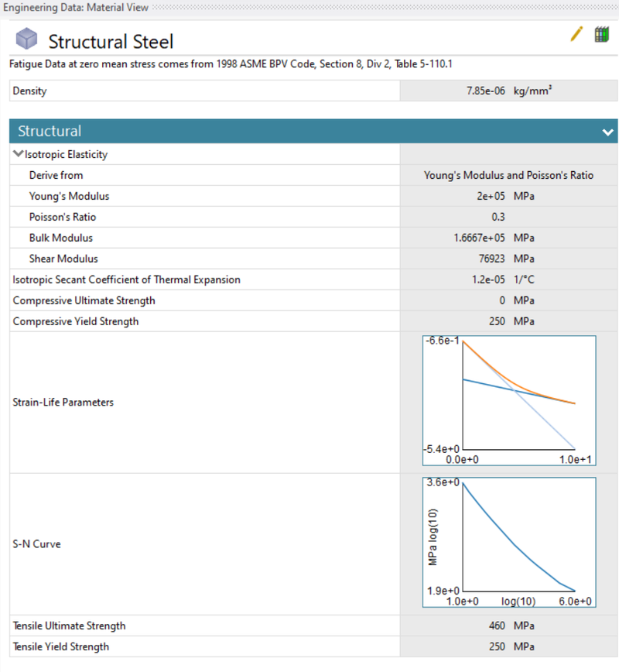619x672 pixels.
Task: Click the thermal expansion value 1.2e-05
Action: click(x=488, y=279)
